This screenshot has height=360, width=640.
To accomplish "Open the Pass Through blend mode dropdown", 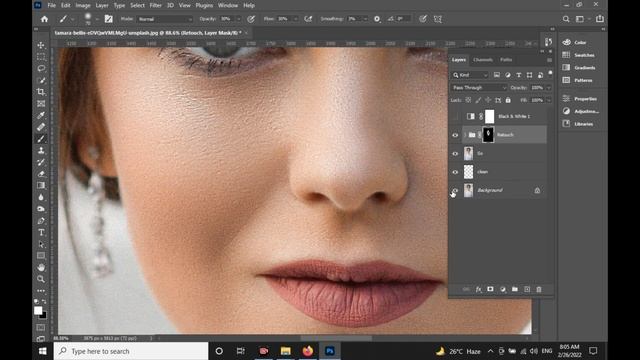I will 479,88.
